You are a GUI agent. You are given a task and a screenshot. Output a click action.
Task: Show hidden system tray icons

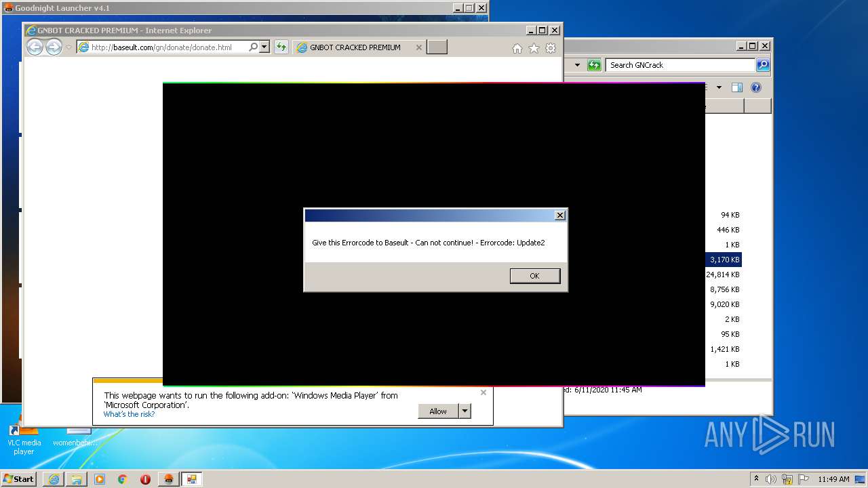point(756,479)
